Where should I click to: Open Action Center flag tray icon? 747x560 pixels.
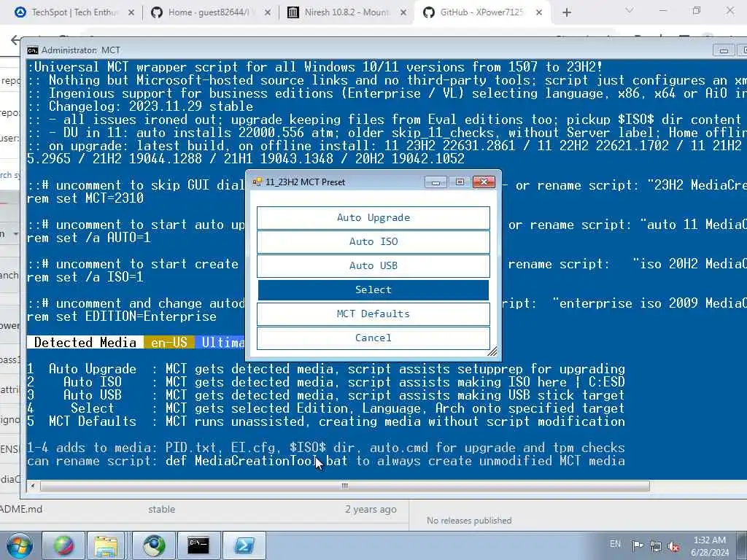click(x=638, y=545)
